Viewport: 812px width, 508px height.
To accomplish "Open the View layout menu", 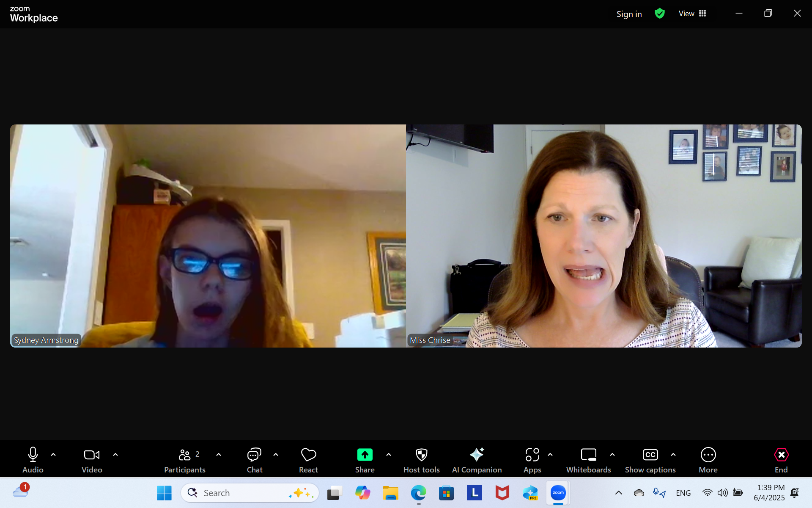I will [x=692, y=14].
